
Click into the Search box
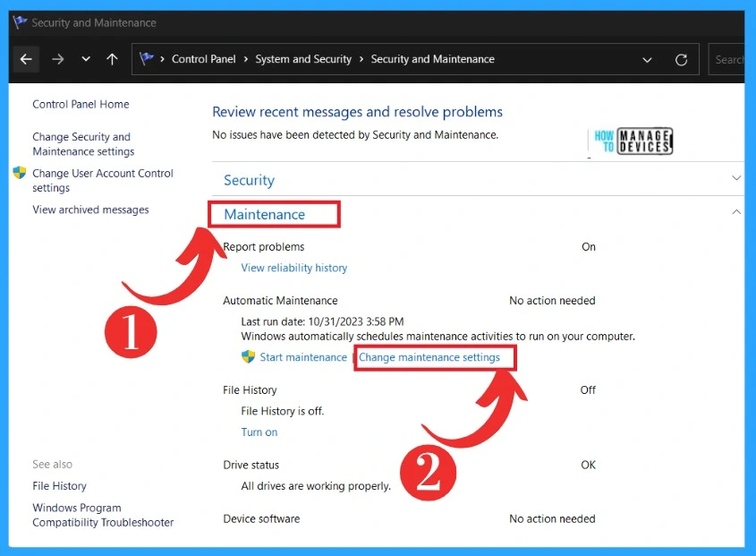point(726,59)
